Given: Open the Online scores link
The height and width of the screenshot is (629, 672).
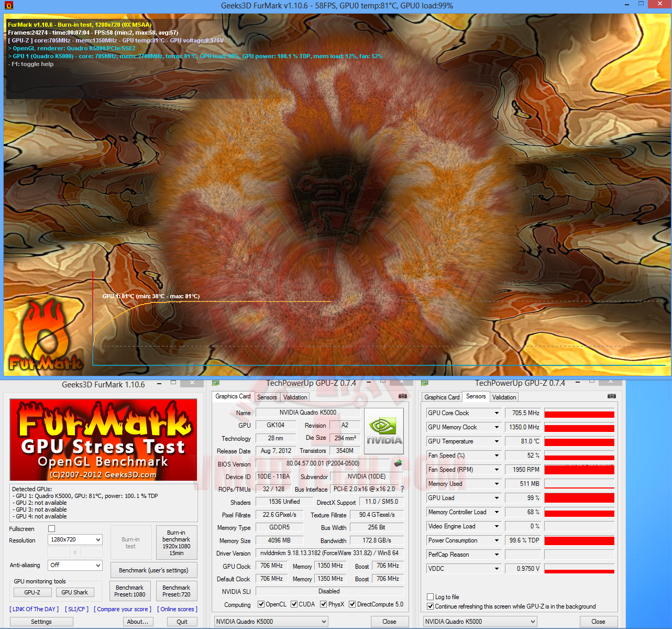Looking at the screenshot, I should click(178, 609).
